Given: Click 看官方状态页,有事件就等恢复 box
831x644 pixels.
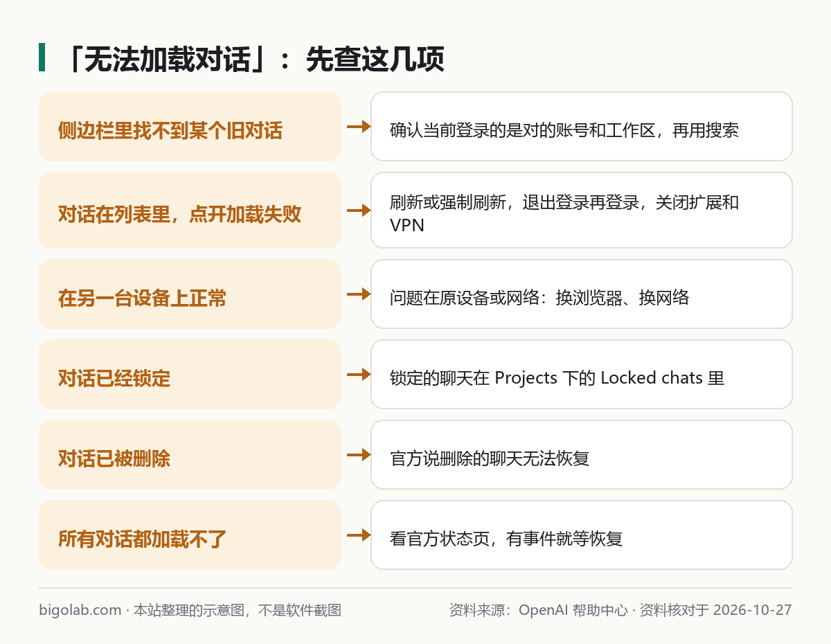Looking at the screenshot, I should (582, 535).
